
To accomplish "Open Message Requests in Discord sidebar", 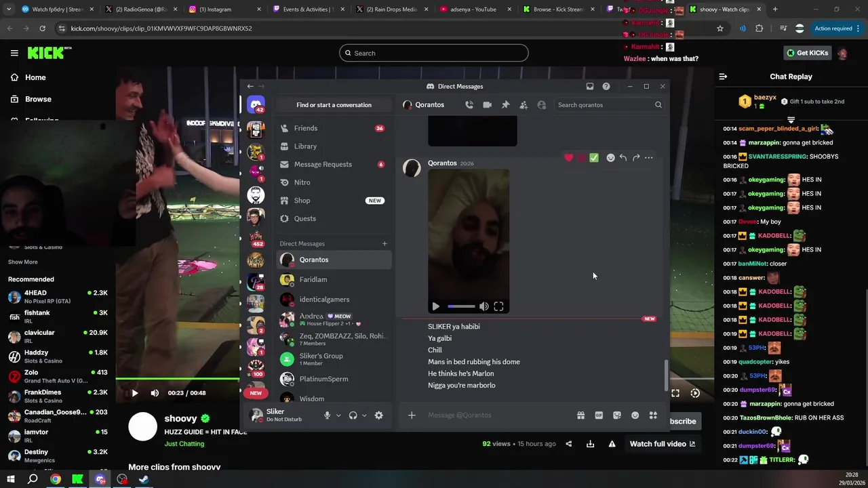I will pyautogui.click(x=334, y=164).
